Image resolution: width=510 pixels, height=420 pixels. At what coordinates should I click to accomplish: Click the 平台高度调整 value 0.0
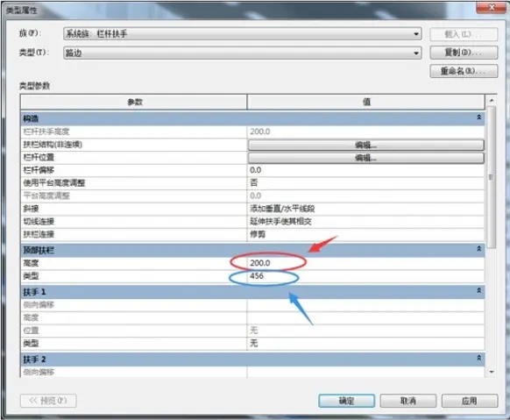pyautogui.click(x=365, y=196)
